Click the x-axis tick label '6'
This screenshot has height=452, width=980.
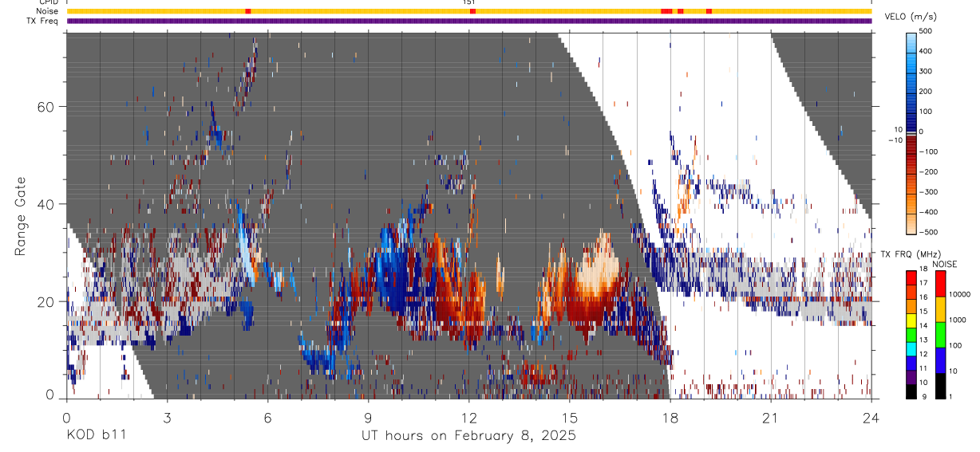[267, 417]
